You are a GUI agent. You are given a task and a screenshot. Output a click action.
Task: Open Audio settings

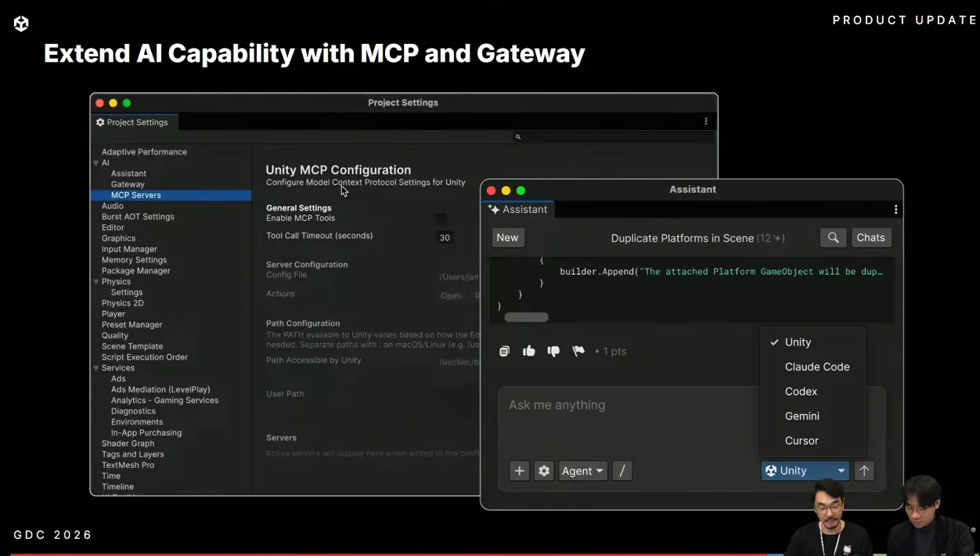coord(113,206)
